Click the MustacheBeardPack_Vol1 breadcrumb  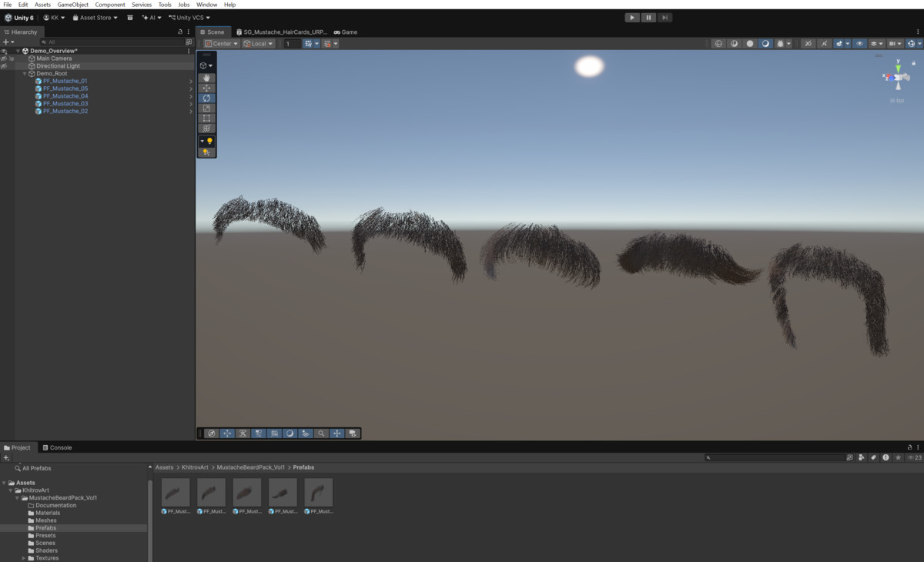click(x=252, y=467)
